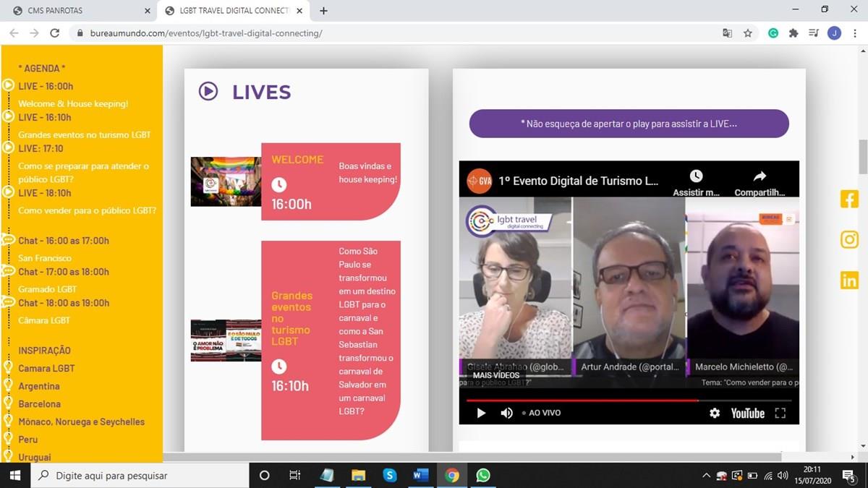The image size is (868, 488).
Task: Open the Instagram icon on right side
Action: click(x=849, y=239)
